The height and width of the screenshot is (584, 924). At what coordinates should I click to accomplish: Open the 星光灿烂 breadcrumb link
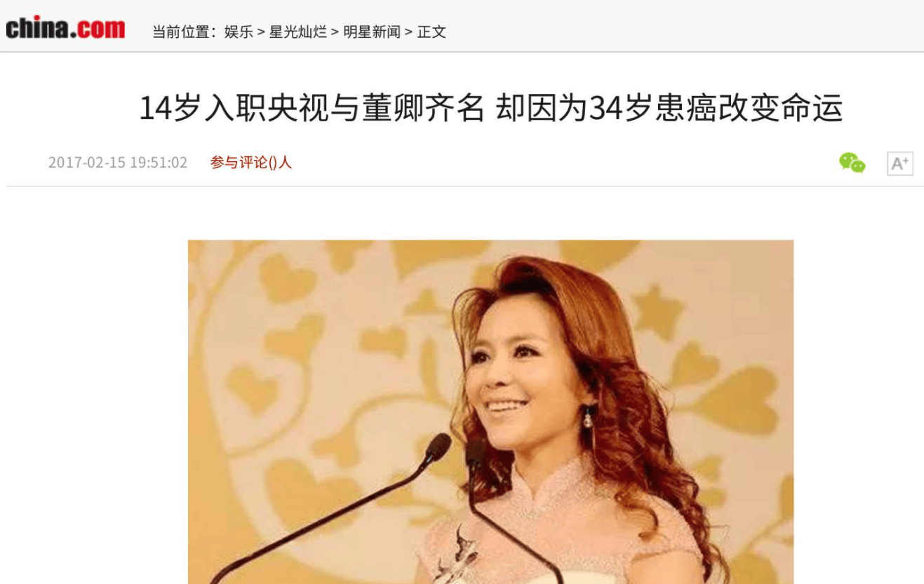click(x=298, y=32)
